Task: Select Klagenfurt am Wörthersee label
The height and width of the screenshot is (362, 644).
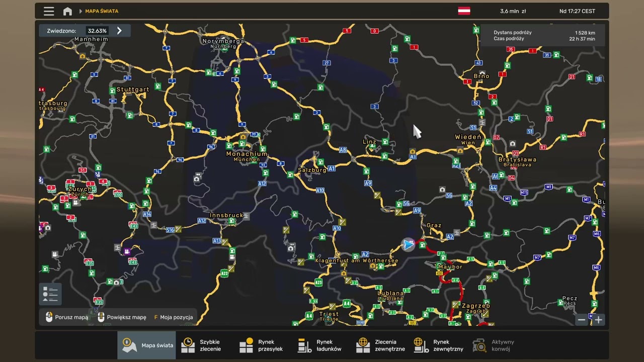Action: coord(357,260)
